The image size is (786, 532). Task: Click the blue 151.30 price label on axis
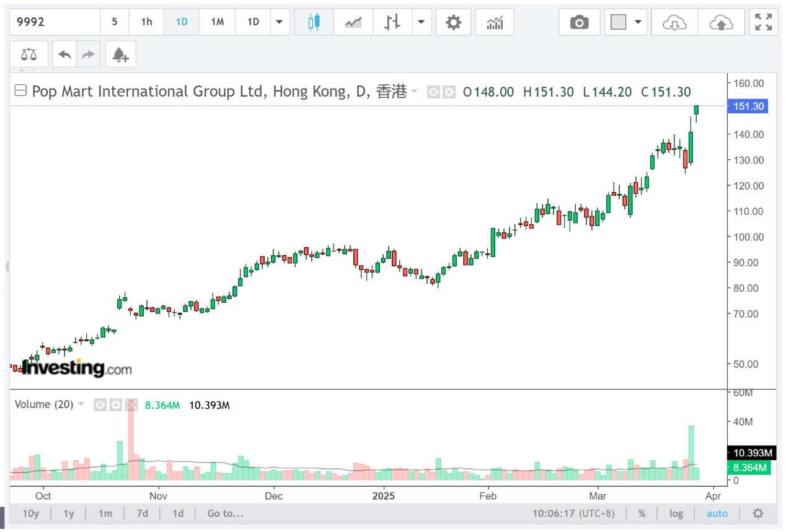[x=748, y=107]
